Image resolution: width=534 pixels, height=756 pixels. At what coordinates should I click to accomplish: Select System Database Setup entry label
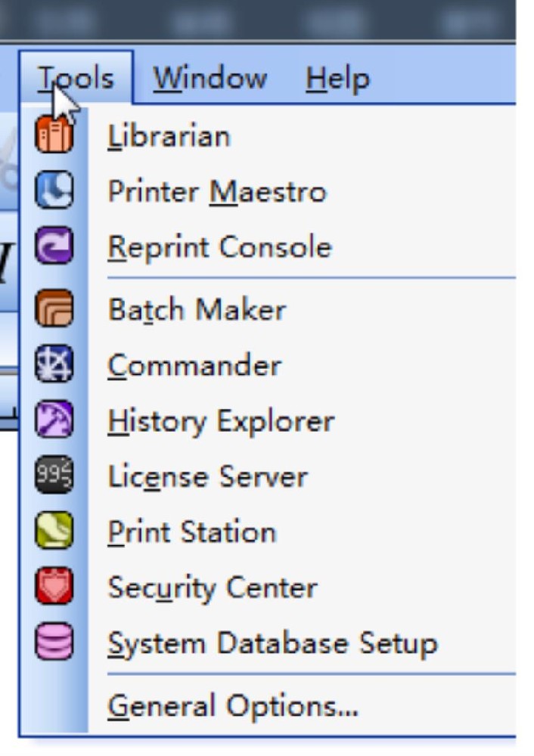pos(272,644)
